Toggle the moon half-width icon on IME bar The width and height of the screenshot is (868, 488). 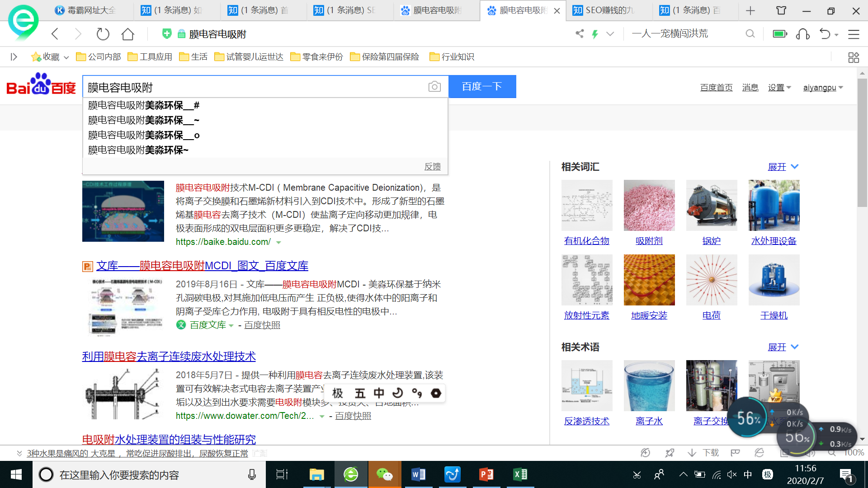397,393
